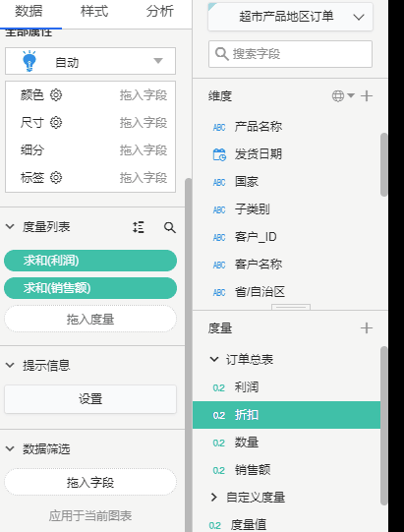This screenshot has width=404, height=532.
Task: Click the sort icon in 度量列表 header
Action: 139,227
